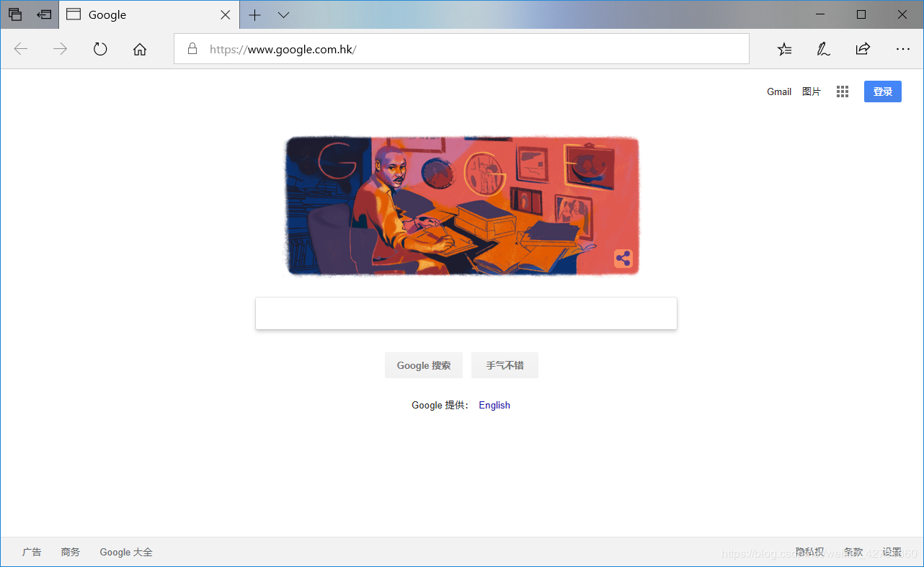The image size is (924, 567).
Task: Click the forward navigation arrow
Action: [x=61, y=49]
